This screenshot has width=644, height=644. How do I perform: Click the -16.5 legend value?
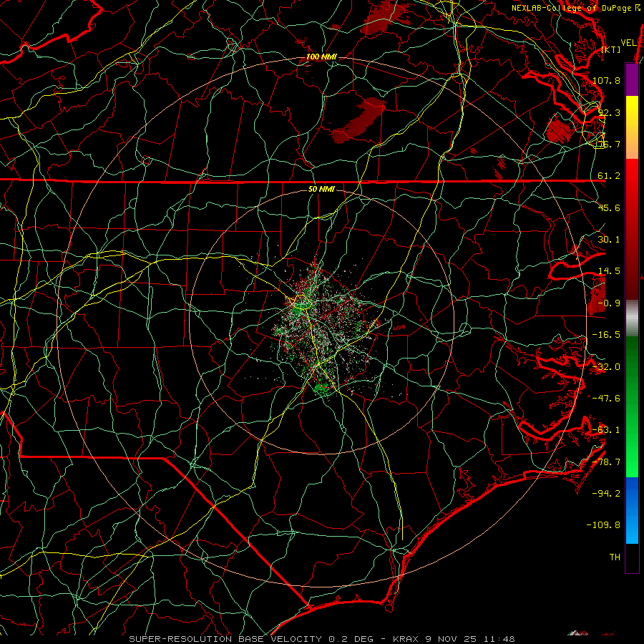pyautogui.click(x=606, y=335)
